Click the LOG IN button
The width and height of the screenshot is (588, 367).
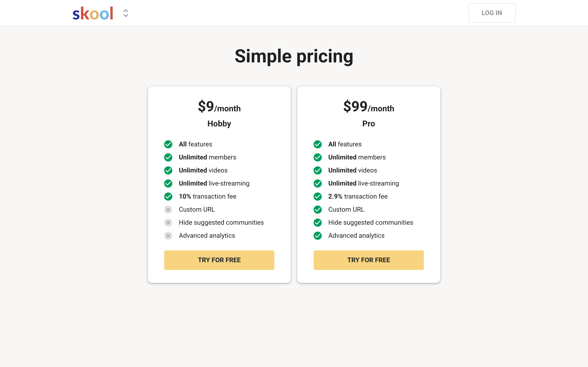pos(492,13)
